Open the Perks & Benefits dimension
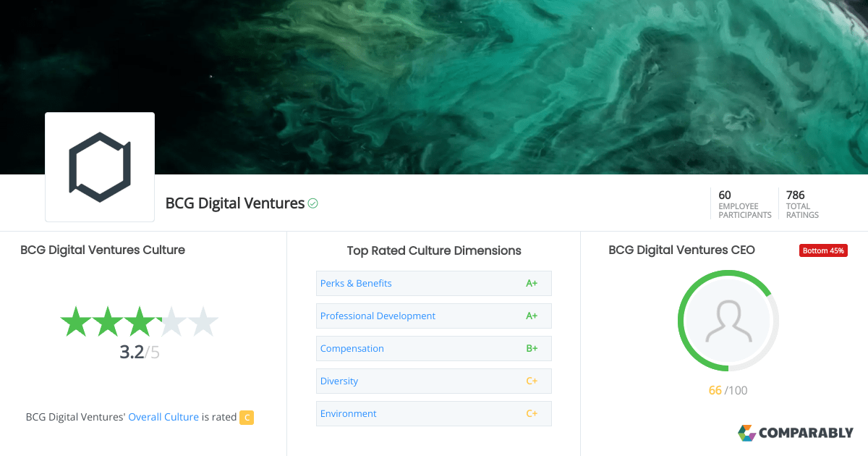 click(x=434, y=283)
